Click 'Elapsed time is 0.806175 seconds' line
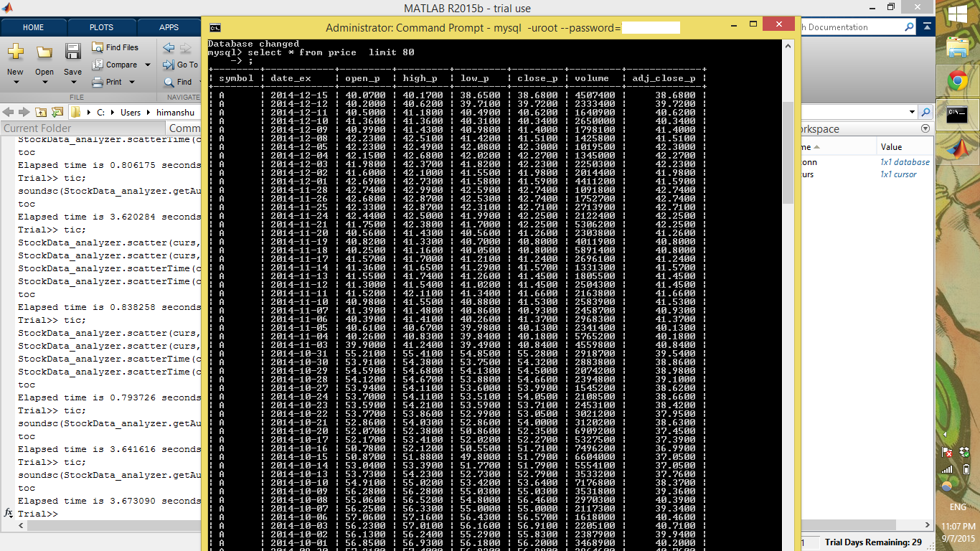 click(109, 165)
